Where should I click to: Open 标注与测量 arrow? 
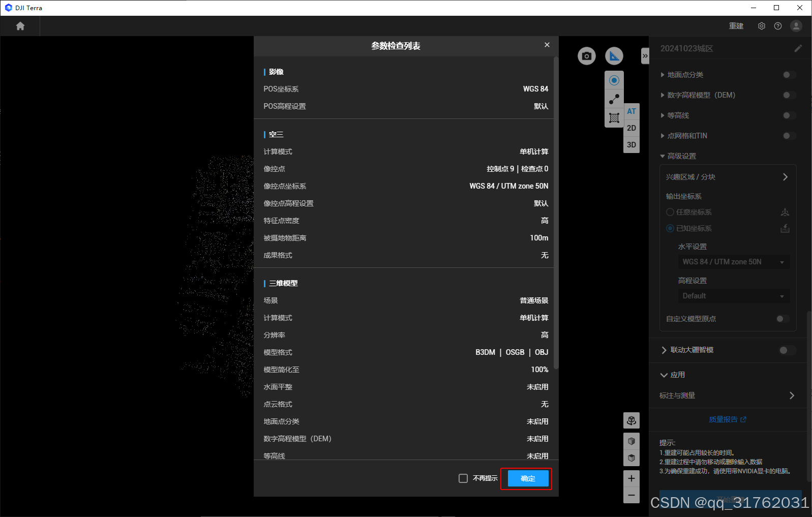(x=792, y=396)
